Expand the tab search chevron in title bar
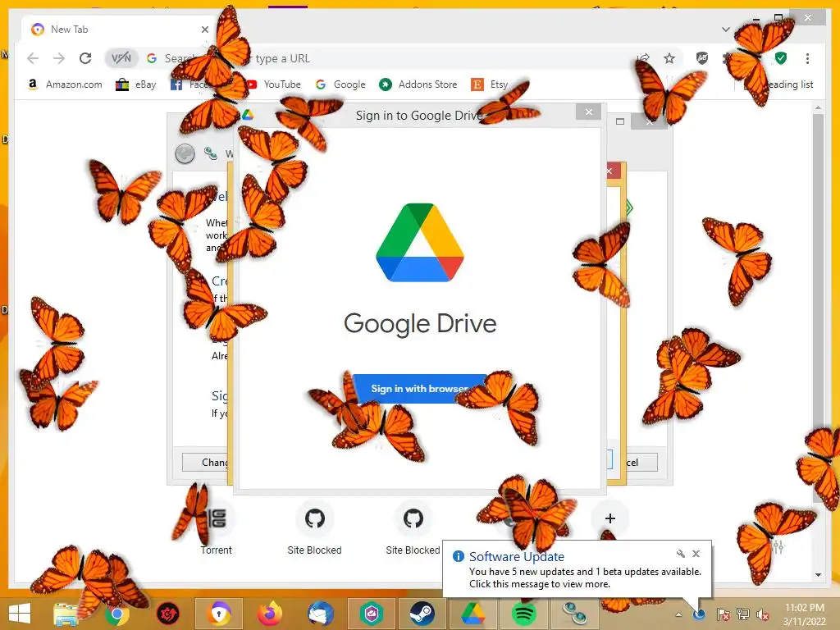The image size is (840, 630). pyautogui.click(x=726, y=30)
